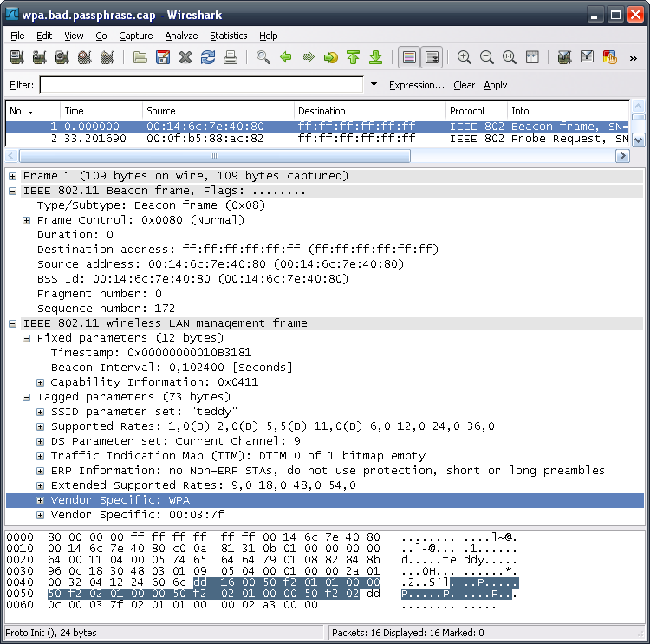Click the Find packet magnifier icon
The width and height of the screenshot is (650, 644).
click(263, 57)
